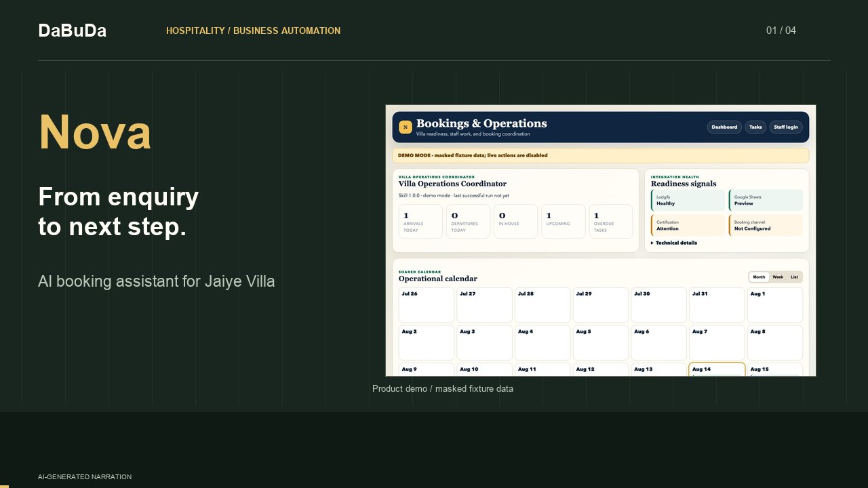Switch the calendar to List view
Viewport: 868px width, 488px height.
795,277
